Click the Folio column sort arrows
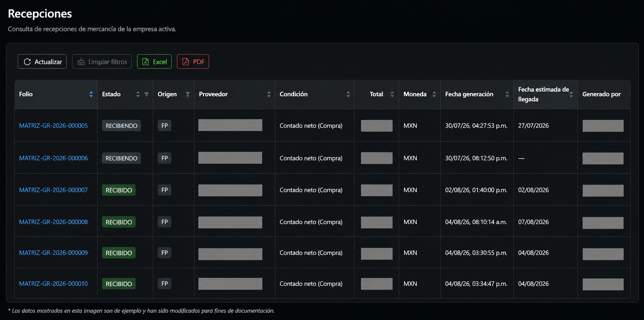This screenshot has height=320, width=644. (x=91, y=94)
